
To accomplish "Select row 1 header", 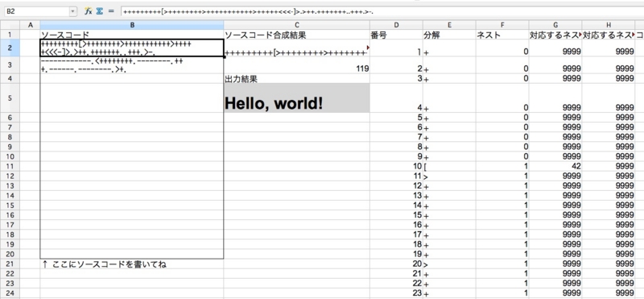I will point(10,35).
